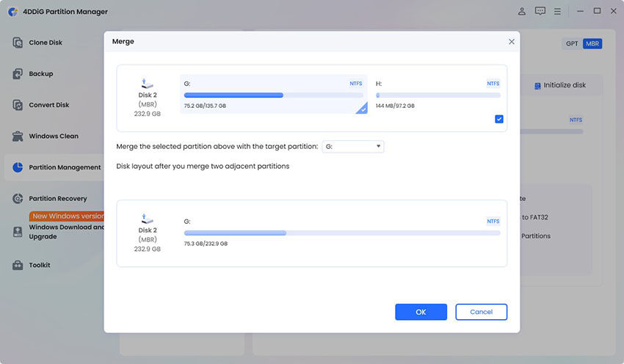Click NTFS tag on G: partition
The width and height of the screenshot is (624, 364).
356,84
